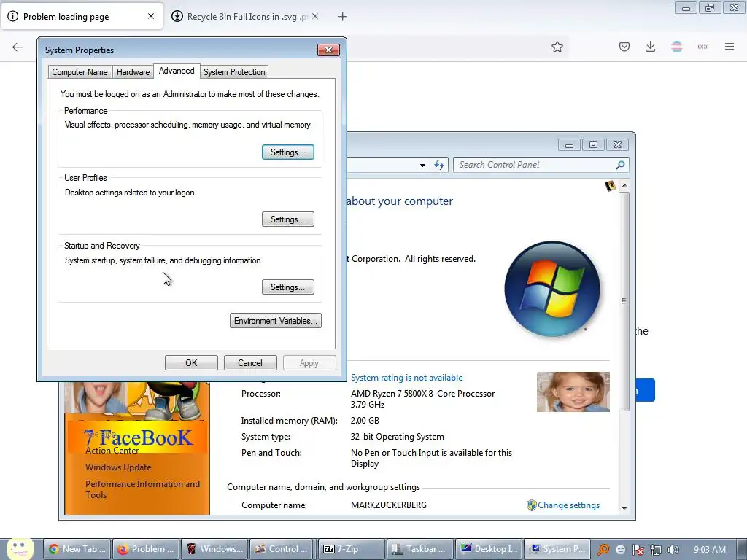The height and width of the screenshot is (560, 747).
Task: Open Performance Information and Tools link
Action: coord(142,489)
